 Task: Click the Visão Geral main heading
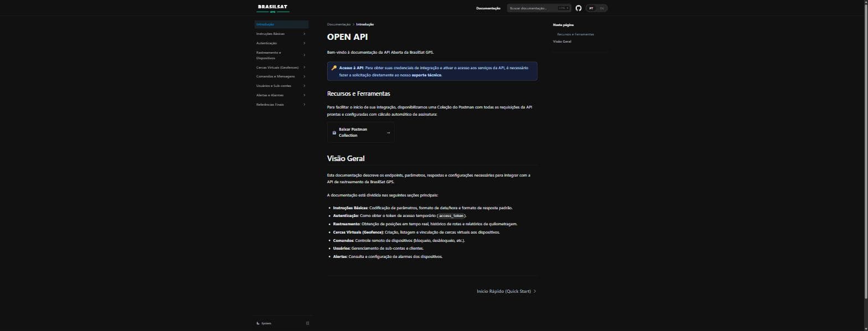click(346, 158)
